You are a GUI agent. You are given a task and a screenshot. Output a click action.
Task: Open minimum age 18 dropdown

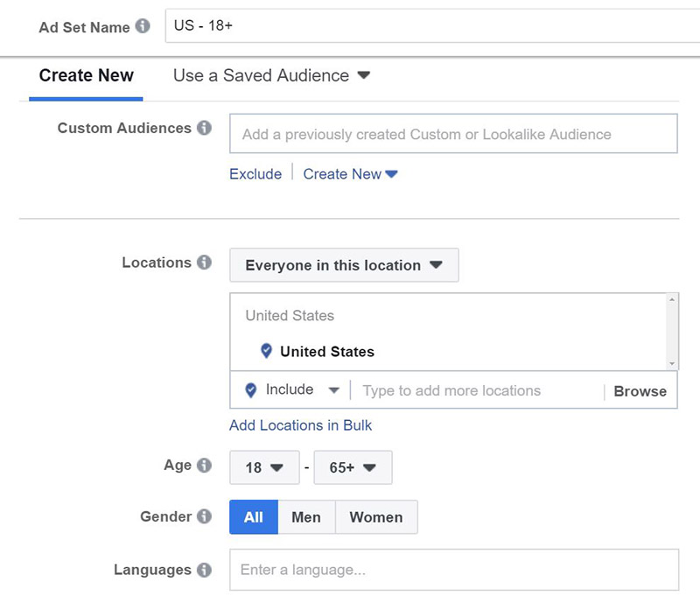264,467
